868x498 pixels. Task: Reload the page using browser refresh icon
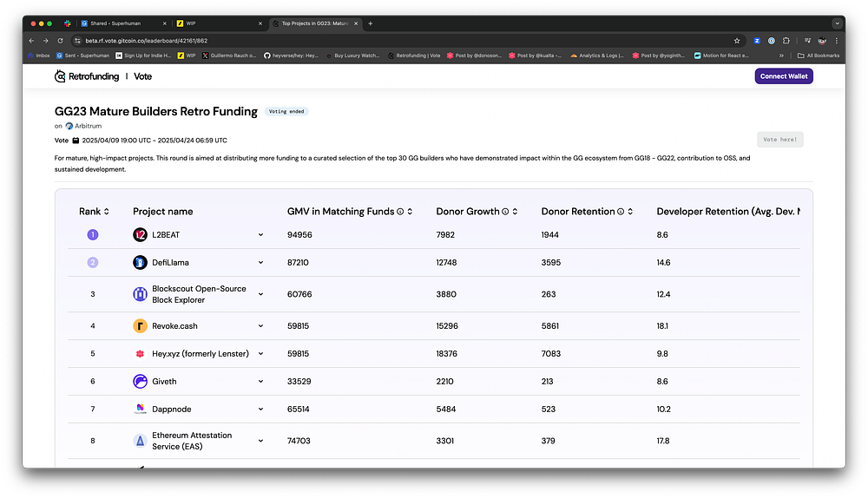(x=60, y=41)
